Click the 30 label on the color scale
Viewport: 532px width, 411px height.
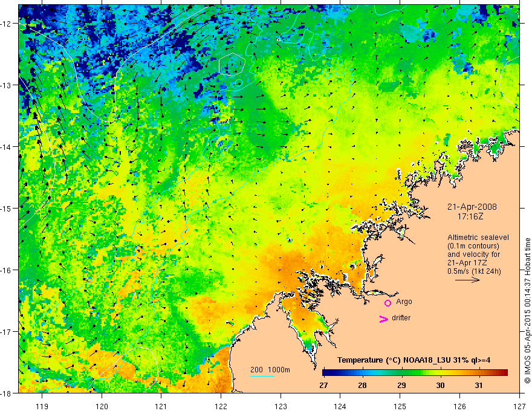[440, 385]
